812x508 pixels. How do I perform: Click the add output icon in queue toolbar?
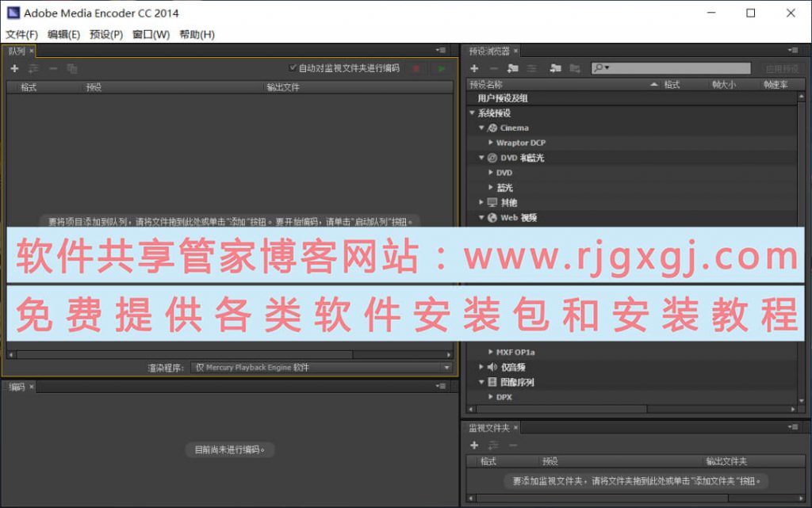(x=33, y=68)
